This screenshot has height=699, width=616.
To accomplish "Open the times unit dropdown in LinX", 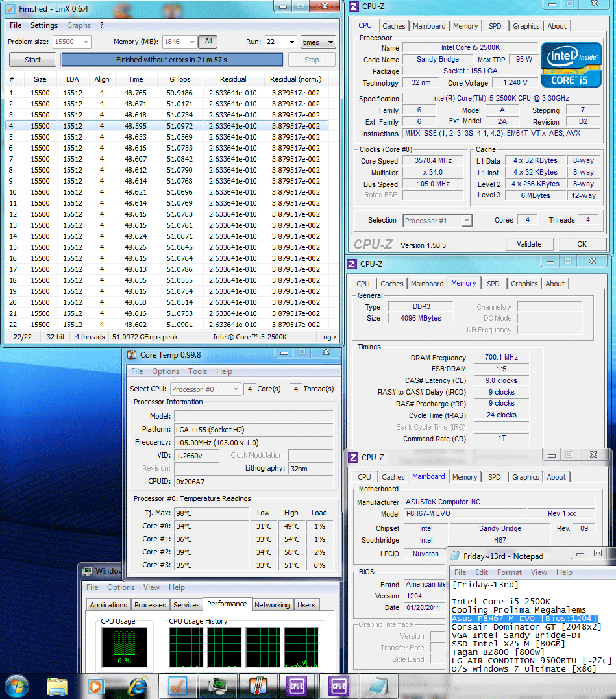I will [x=318, y=42].
